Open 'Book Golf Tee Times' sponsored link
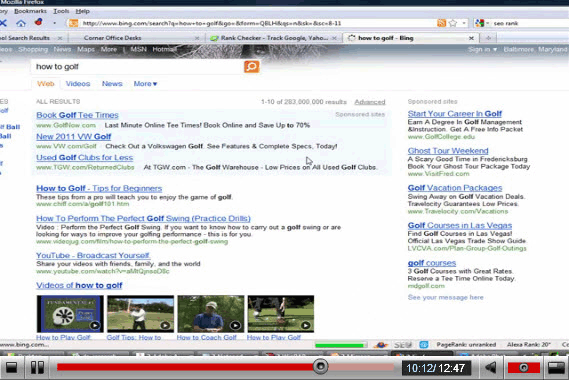This screenshot has height=380, width=570. click(77, 115)
